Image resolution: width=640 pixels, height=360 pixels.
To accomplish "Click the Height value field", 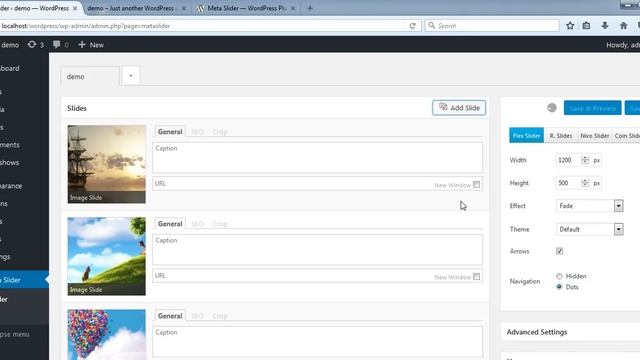I will (x=568, y=183).
